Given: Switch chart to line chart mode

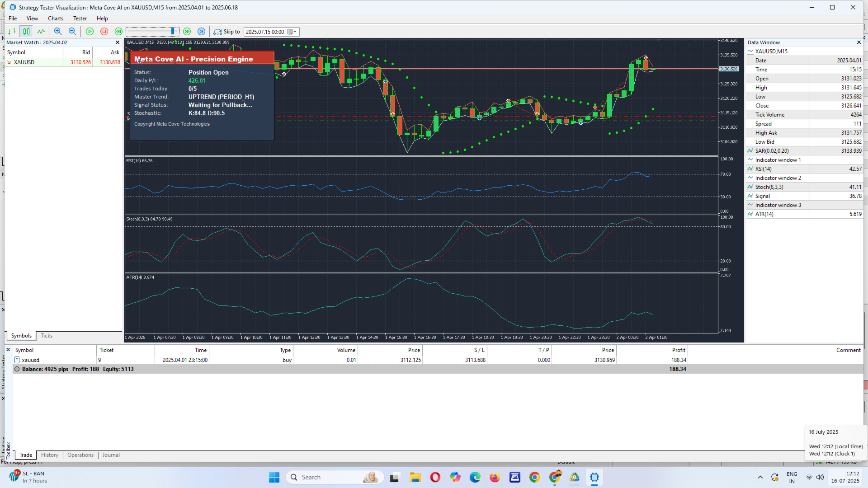Looking at the screenshot, I should point(41,32).
